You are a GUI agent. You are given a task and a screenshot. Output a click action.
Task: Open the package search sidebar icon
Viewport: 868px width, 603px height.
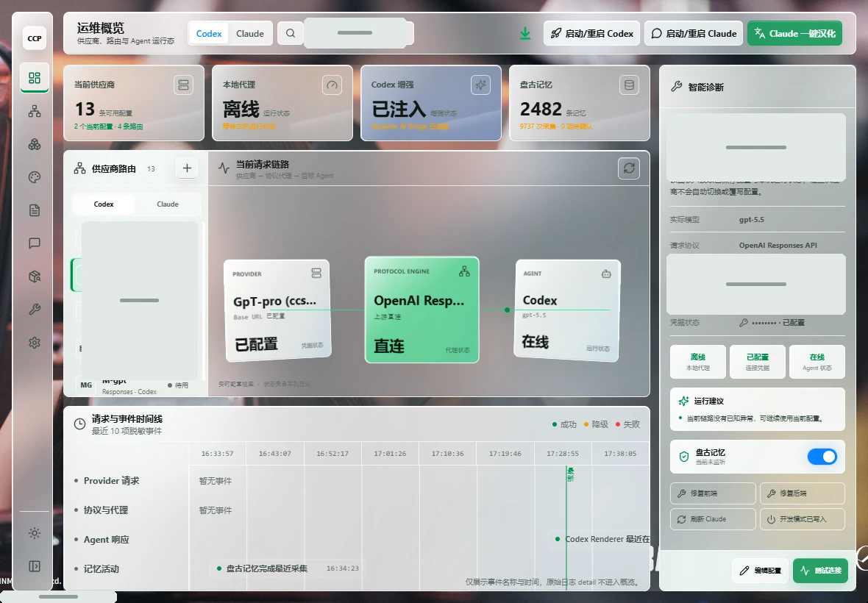coord(35,276)
